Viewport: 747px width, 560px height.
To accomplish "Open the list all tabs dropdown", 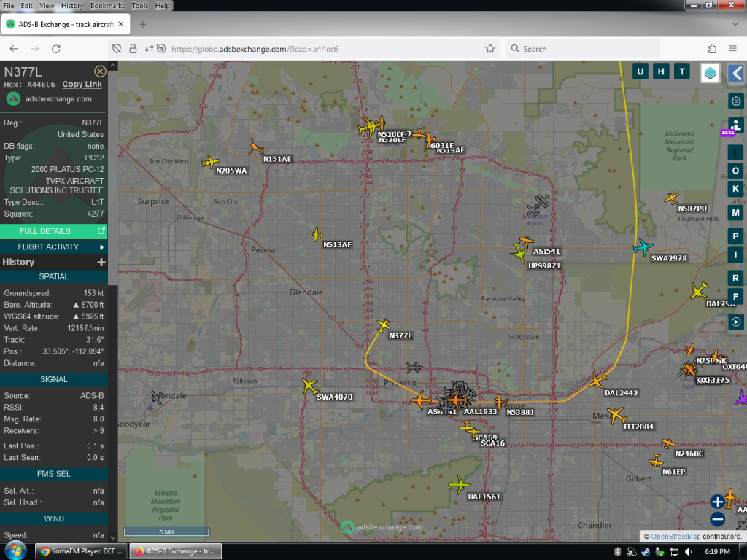I will pos(735,24).
